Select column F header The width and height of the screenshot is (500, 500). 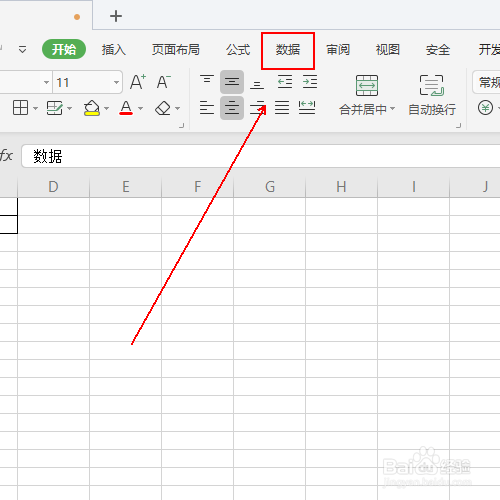pyautogui.click(x=197, y=187)
